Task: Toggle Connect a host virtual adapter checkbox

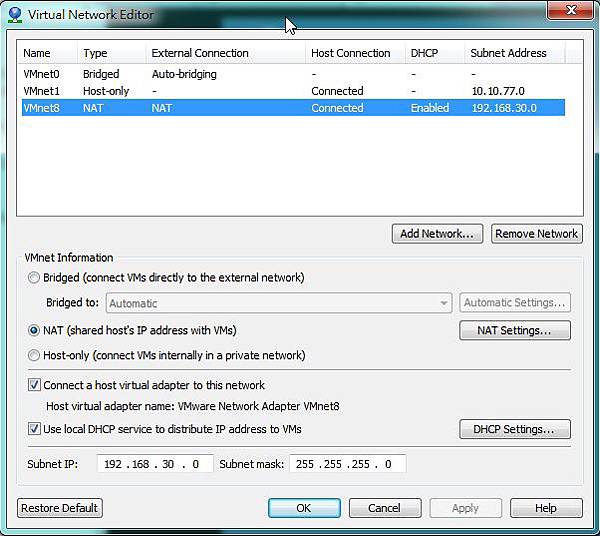Action: point(34,385)
